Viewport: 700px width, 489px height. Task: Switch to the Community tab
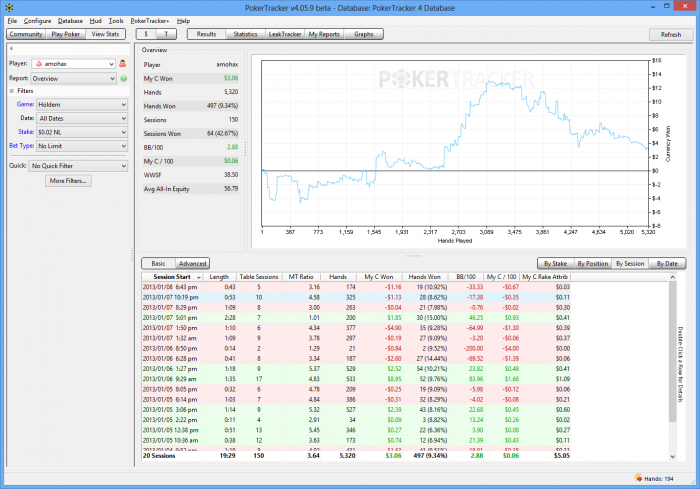coord(26,34)
